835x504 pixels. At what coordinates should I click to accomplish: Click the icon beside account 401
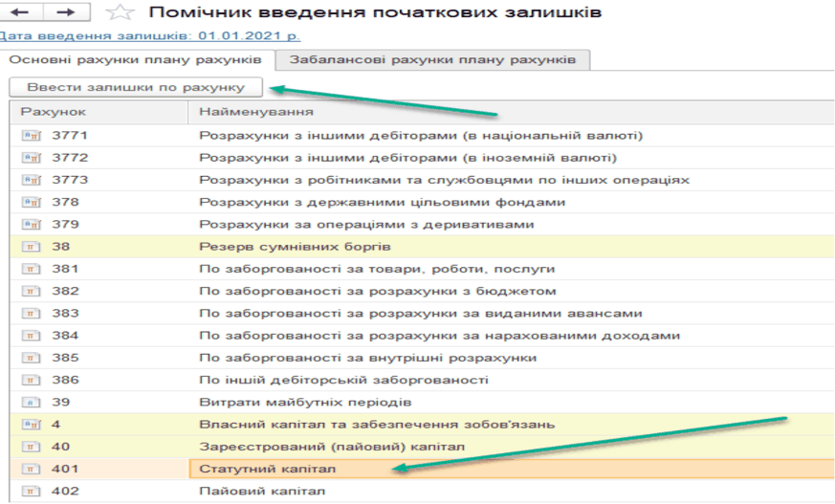pyautogui.click(x=32, y=470)
